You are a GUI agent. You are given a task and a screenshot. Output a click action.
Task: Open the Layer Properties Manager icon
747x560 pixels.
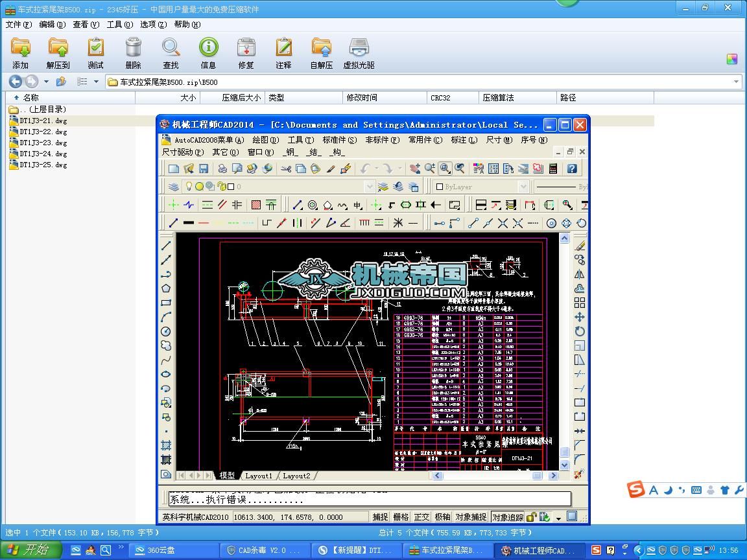174,187
